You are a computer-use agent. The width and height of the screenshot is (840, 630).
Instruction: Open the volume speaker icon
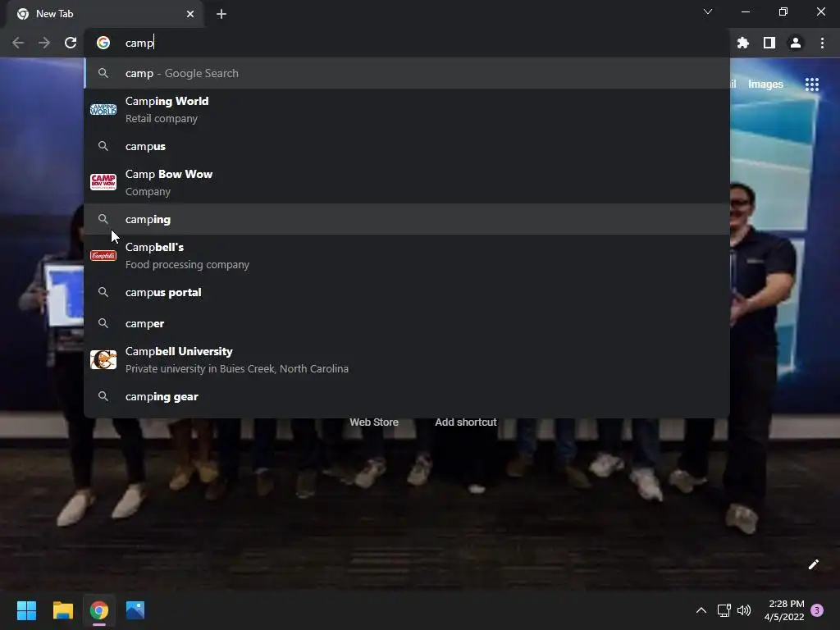click(x=744, y=610)
